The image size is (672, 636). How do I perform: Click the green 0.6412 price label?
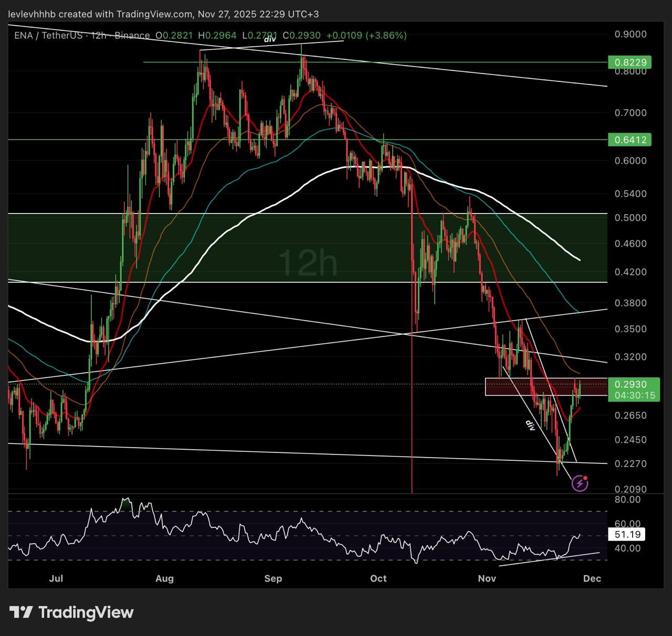(629, 140)
